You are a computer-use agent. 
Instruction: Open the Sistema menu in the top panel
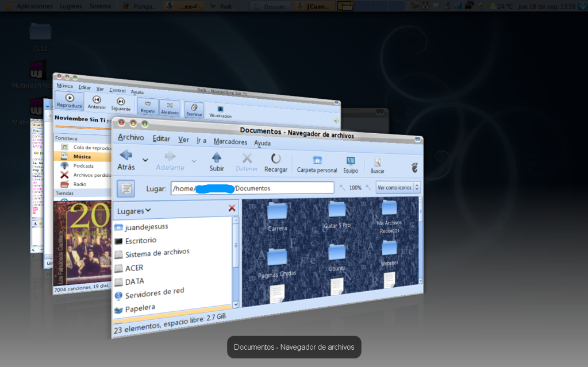(100, 6)
